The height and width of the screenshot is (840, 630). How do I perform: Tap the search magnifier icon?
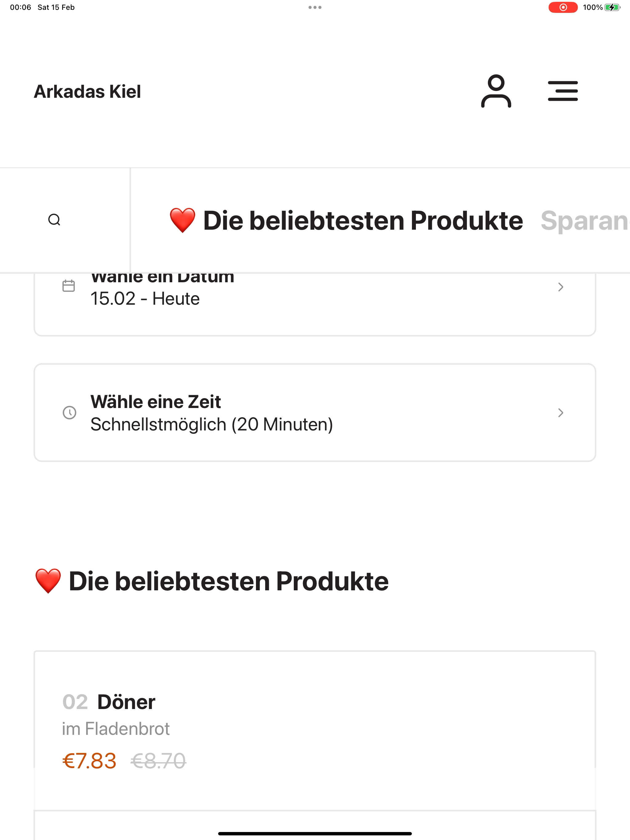point(54,220)
